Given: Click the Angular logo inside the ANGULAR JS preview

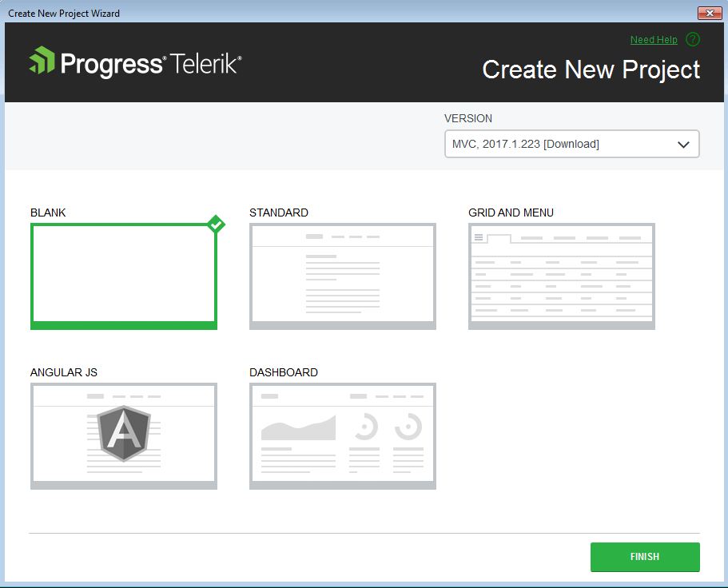Looking at the screenshot, I should [124, 432].
